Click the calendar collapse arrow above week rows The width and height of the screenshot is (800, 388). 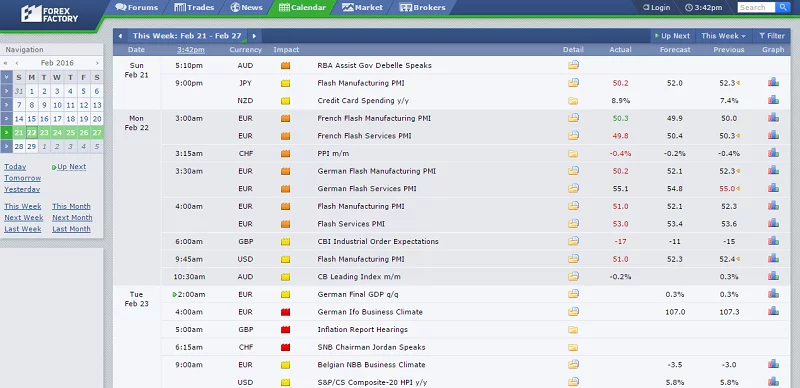click(x=6, y=77)
